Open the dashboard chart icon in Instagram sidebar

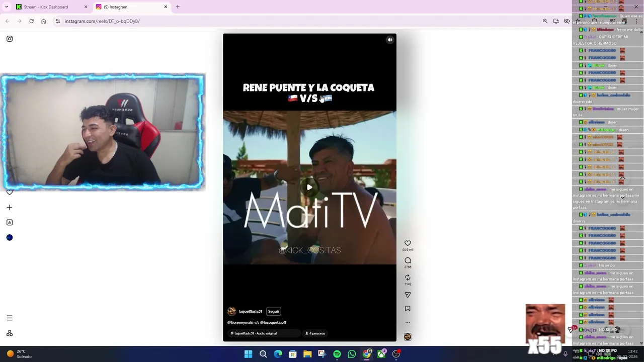(10, 222)
